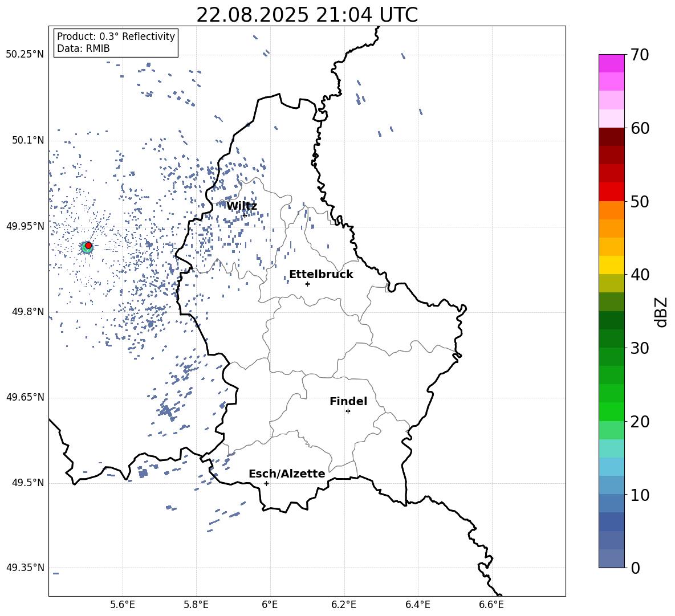Click the red radar site marker
Image resolution: width=675 pixels, height=616 pixels.
88,246
